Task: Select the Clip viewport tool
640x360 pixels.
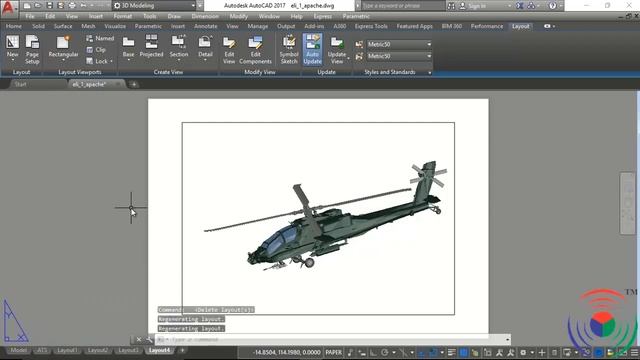Action: pyautogui.click(x=96, y=49)
